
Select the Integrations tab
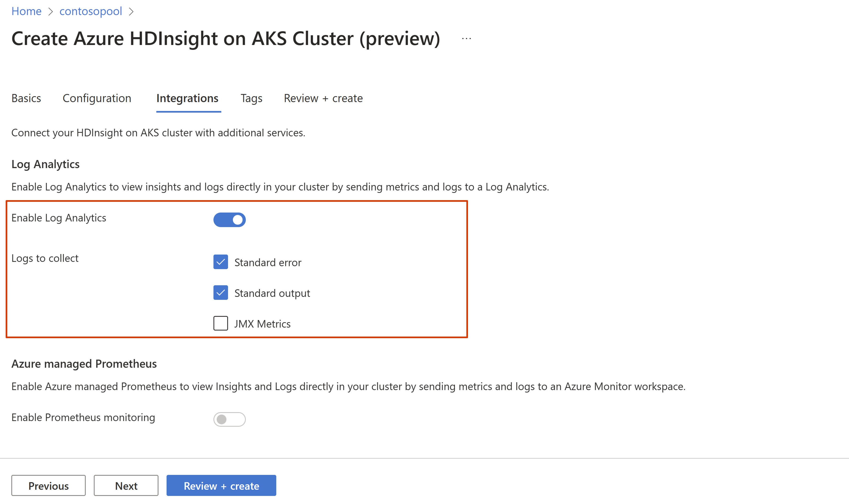[x=187, y=98]
